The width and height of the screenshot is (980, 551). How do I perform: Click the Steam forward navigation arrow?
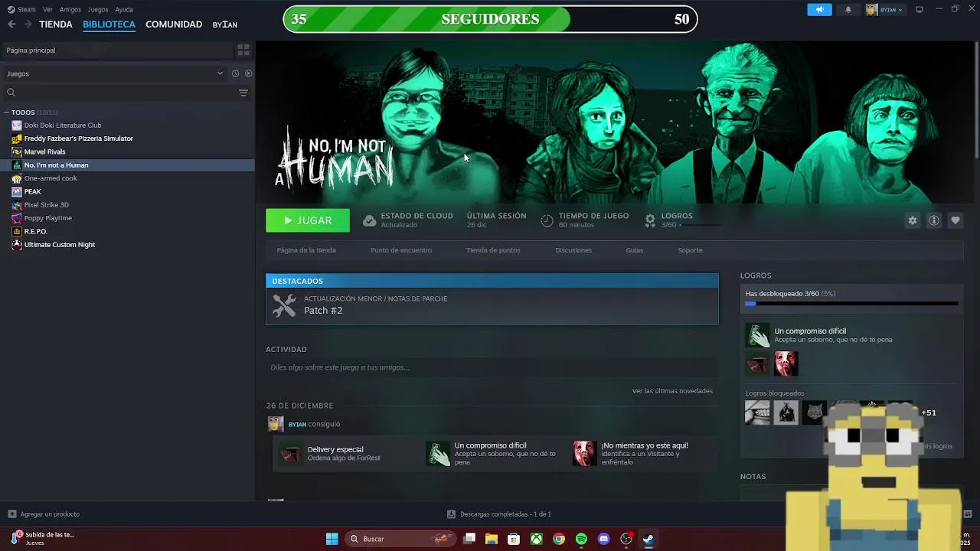click(x=28, y=24)
